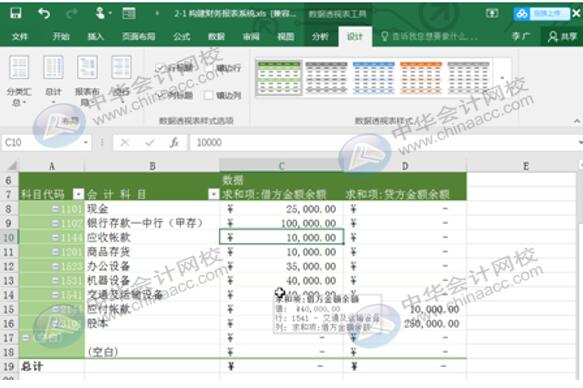Apply the blue PivotTable style thumbnail
The width and height of the screenshot is (583, 388).
[374, 78]
